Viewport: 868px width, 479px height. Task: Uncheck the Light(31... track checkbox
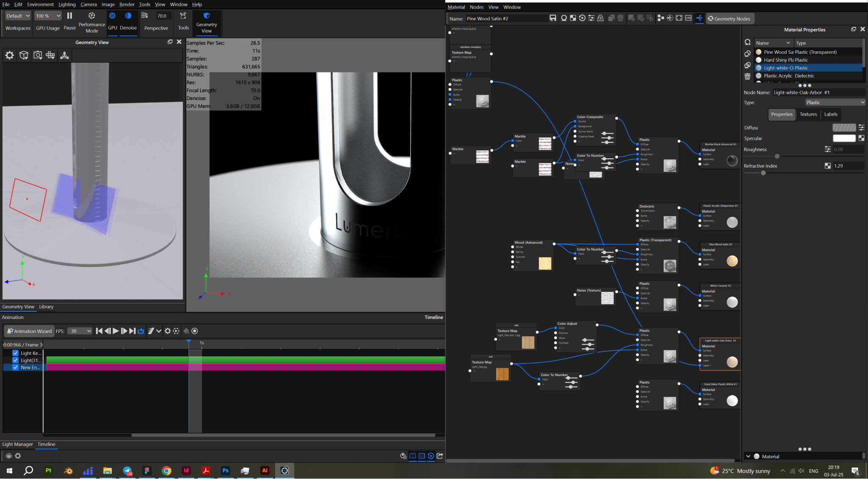click(x=16, y=360)
